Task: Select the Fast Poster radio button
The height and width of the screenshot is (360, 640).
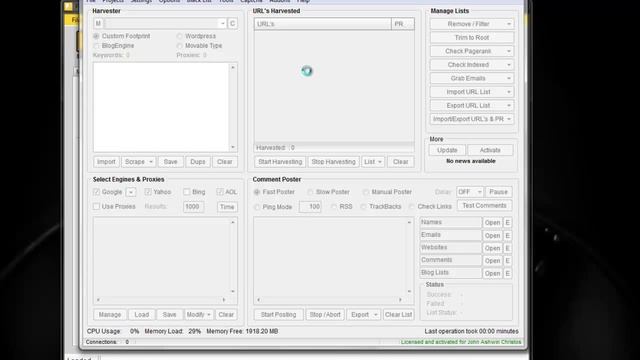Action: click(x=257, y=192)
